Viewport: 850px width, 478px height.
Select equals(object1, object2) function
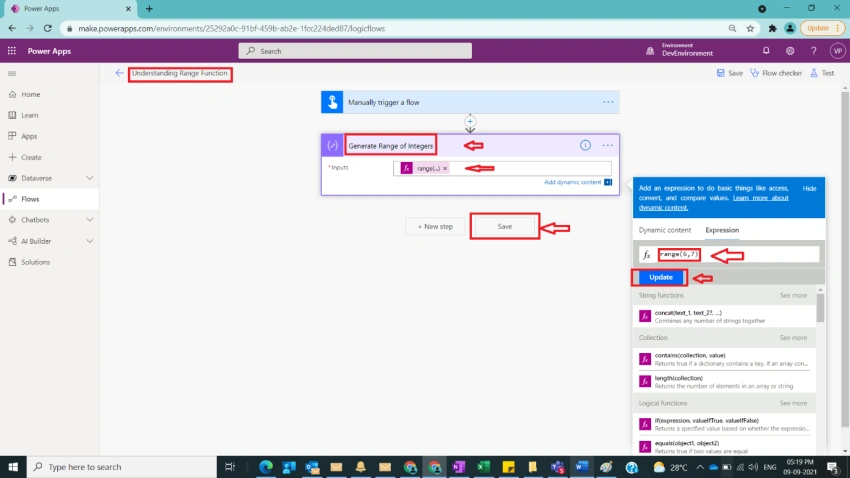(x=724, y=447)
